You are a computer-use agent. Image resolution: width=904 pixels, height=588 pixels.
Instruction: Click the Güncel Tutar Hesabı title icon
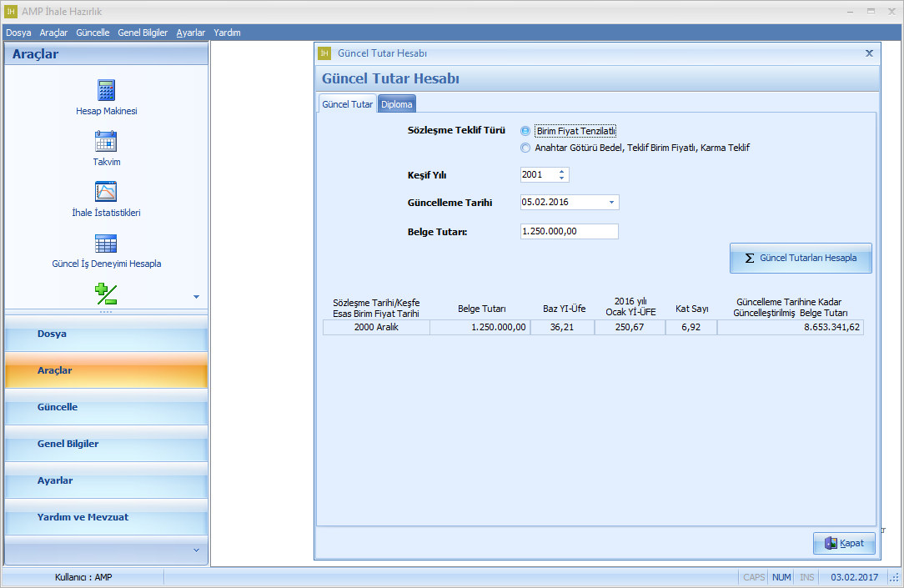[325, 53]
